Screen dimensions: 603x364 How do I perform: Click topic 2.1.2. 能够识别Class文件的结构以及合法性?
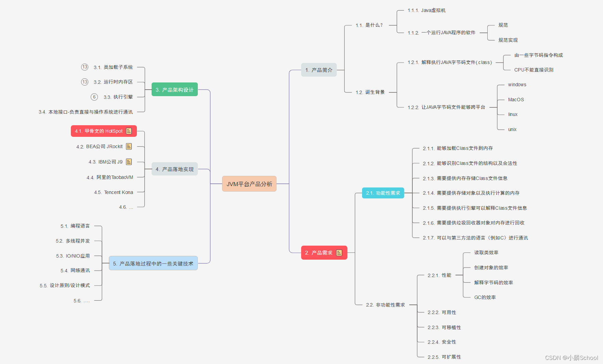pyautogui.click(x=470, y=164)
